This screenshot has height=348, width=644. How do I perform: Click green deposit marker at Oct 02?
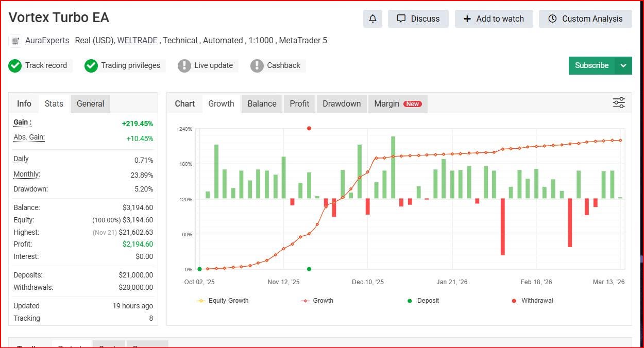coord(199,269)
